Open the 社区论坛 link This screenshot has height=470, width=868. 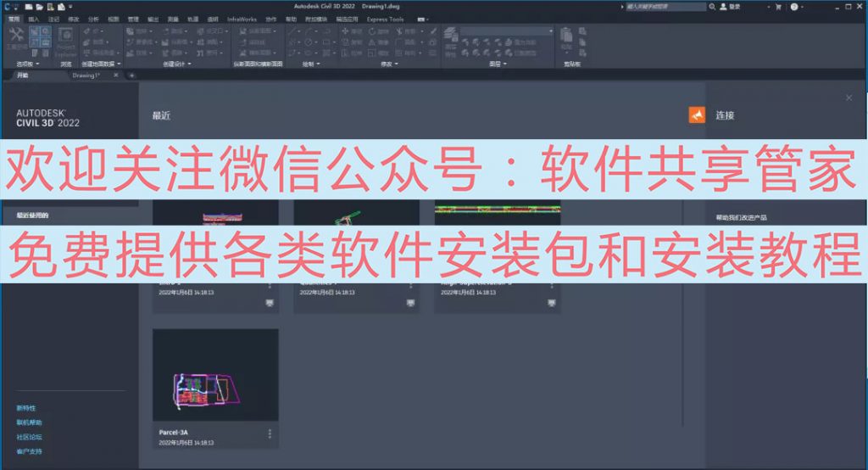click(x=29, y=437)
